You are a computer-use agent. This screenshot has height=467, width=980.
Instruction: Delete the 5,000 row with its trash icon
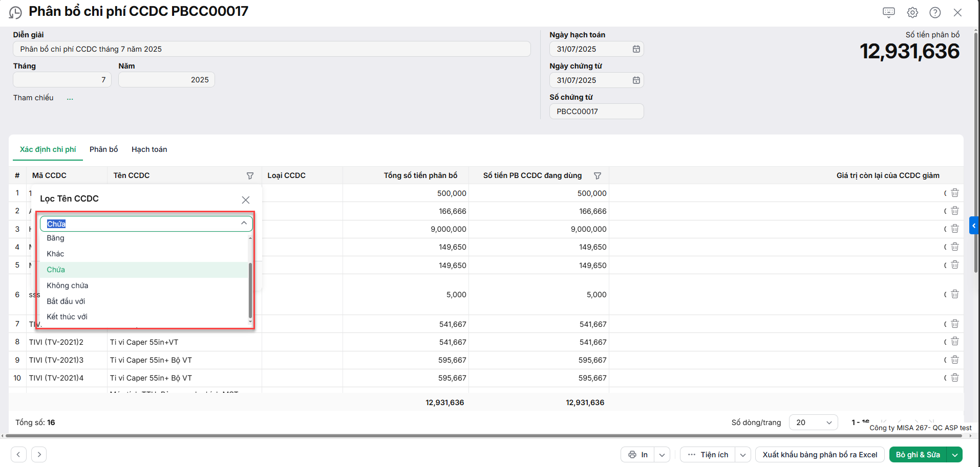tap(955, 294)
